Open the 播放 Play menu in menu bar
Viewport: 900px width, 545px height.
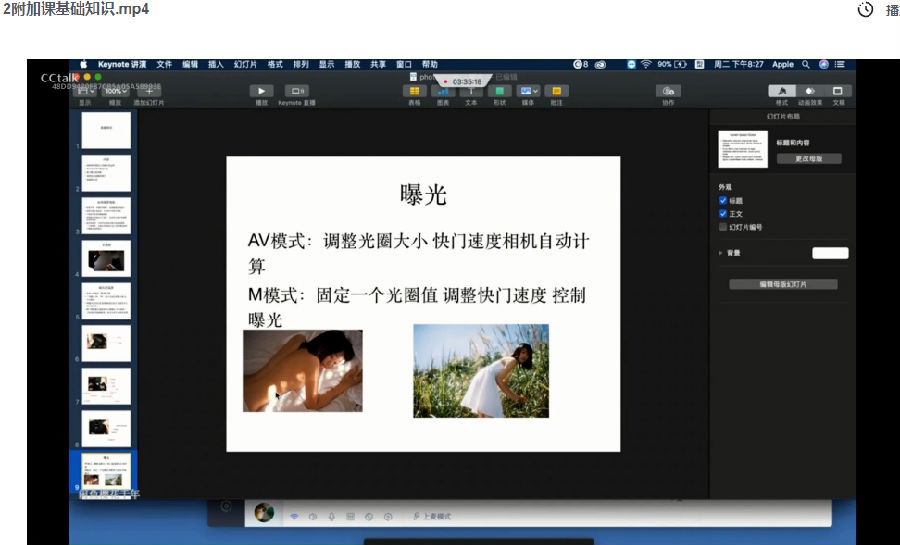[x=352, y=64]
